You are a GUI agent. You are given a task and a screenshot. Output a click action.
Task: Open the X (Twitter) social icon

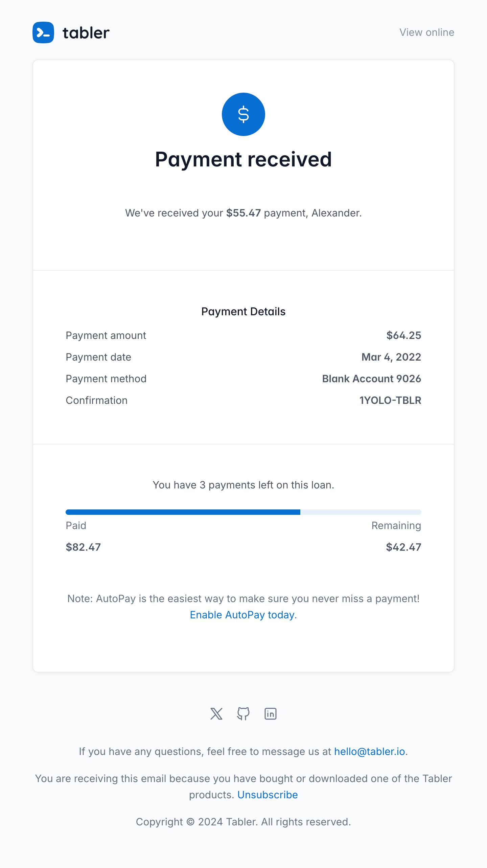[216, 714]
